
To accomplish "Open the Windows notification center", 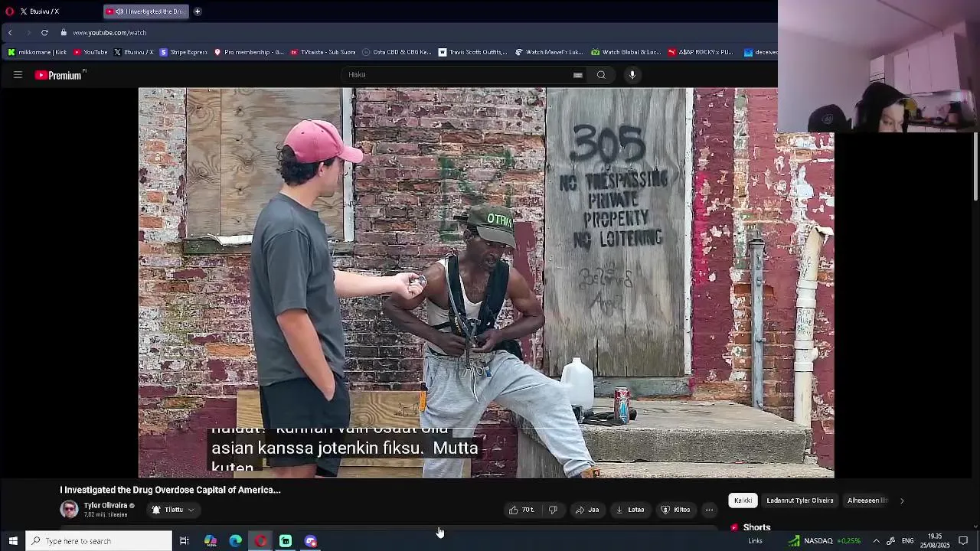I will 963,541.
